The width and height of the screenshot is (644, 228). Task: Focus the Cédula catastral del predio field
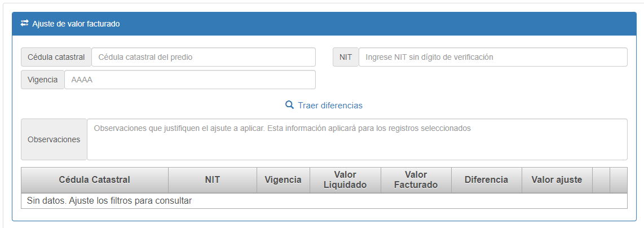click(x=203, y=57)
